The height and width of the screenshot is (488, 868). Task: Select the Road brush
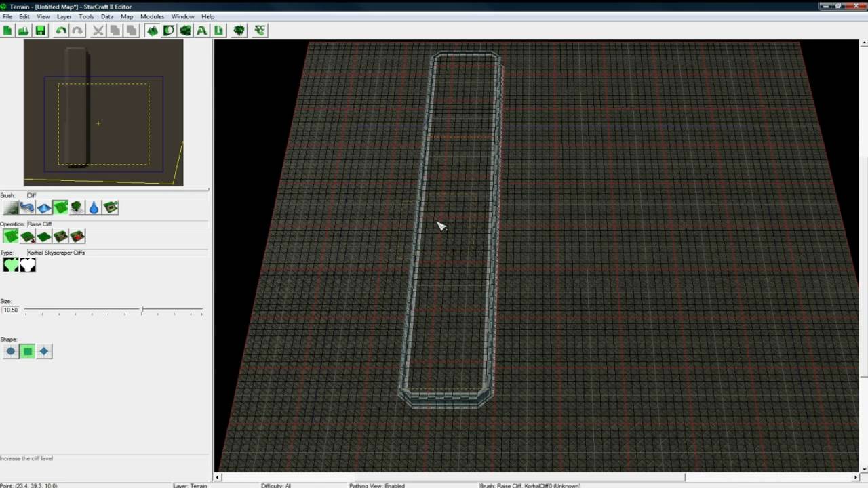tap(27, 207)
